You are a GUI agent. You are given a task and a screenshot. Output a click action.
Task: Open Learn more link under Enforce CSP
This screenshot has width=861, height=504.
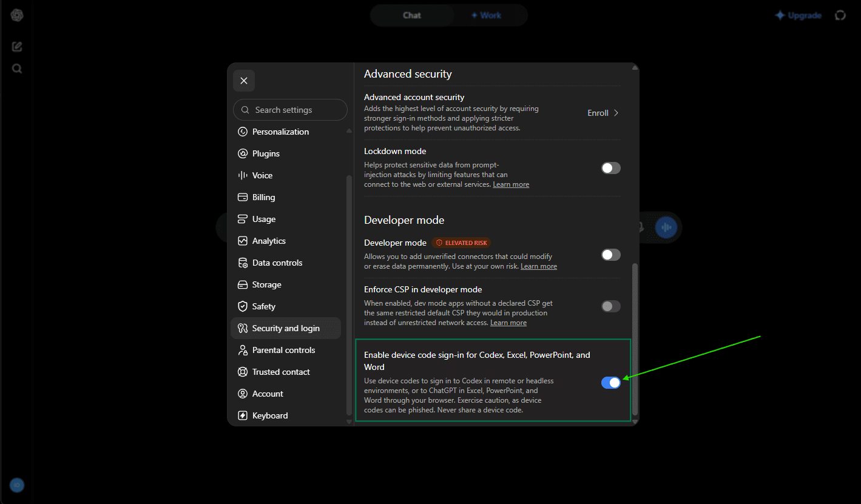pos(508,323)
